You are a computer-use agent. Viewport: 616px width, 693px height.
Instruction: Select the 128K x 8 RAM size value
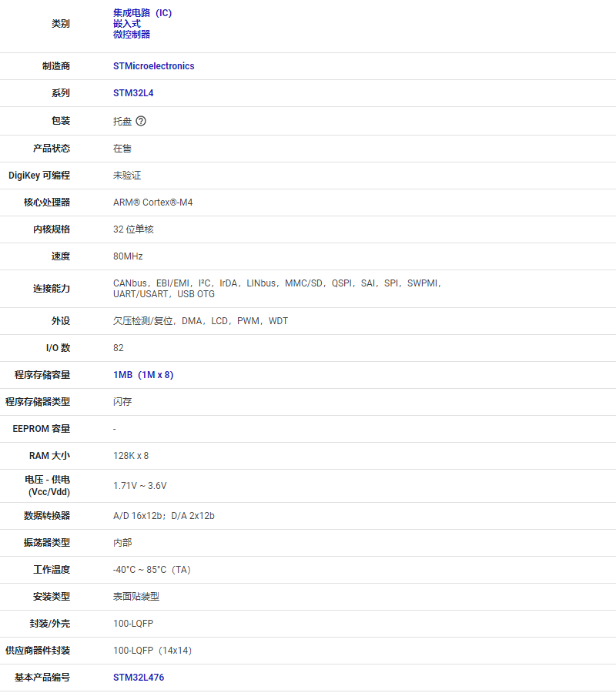131,456
